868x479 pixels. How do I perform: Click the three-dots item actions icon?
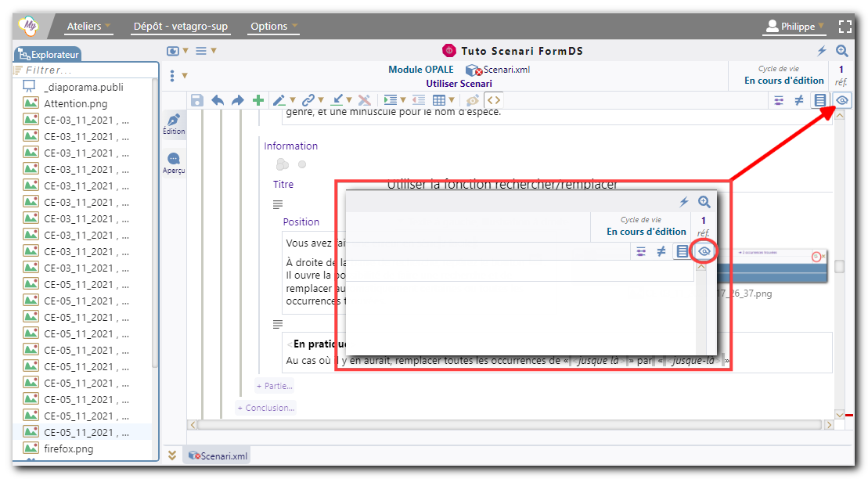pos(172,76)
